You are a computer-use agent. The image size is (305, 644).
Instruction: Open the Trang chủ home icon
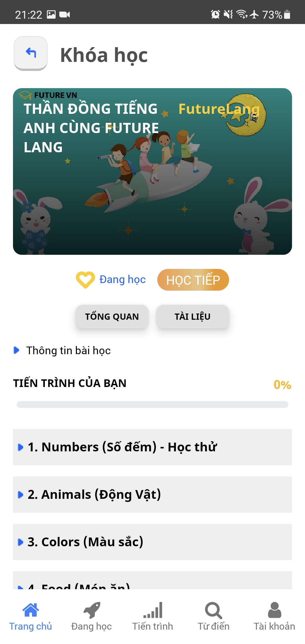30,610
